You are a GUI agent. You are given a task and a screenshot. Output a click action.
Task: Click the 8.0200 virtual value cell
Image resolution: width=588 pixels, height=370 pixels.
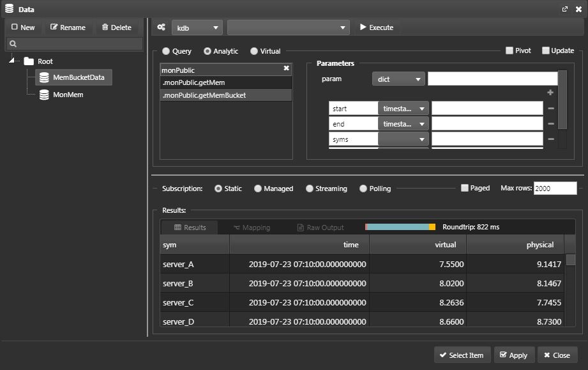[x=418, y=283]
